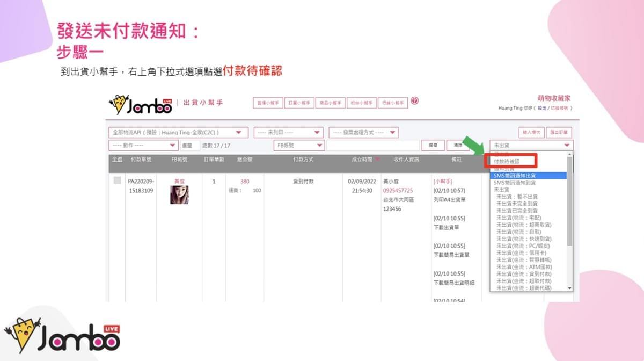
Task: Switch to the 粉絲小幫手 tab
Action: click(x=362, y=103)
